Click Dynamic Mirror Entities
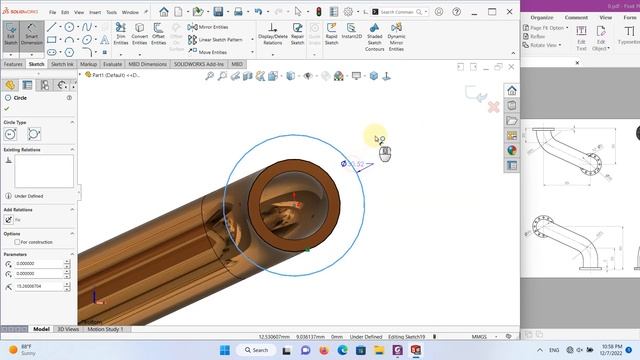The height and width of the screenshot is (360, 640). coord(396,37)
